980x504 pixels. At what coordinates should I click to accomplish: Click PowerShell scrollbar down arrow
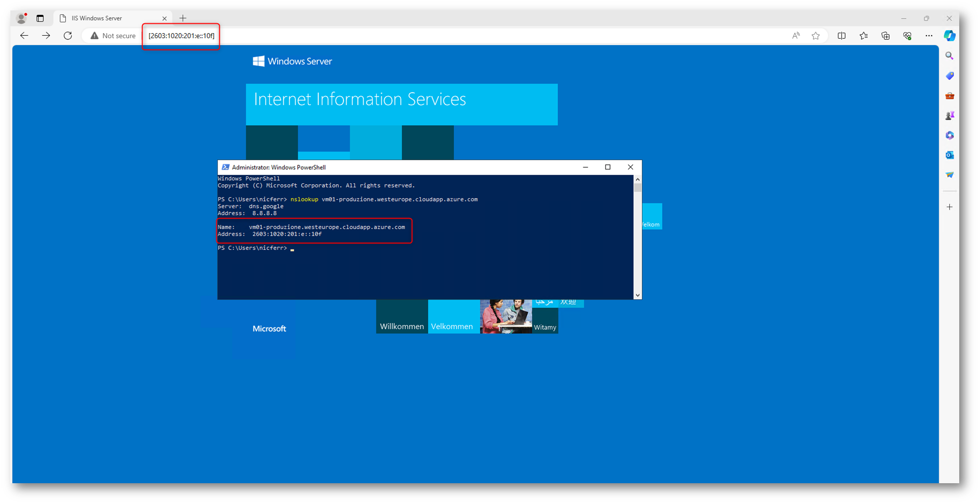pos(638,295)
